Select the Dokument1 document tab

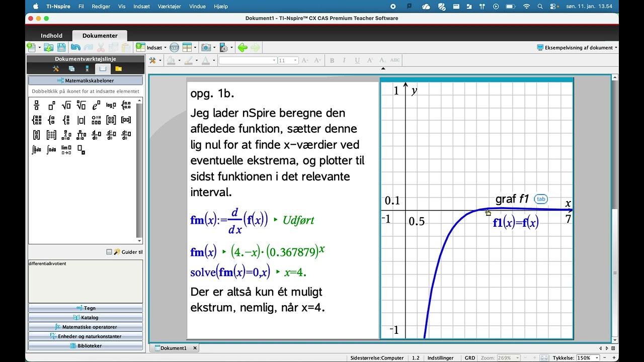(175, 348)
